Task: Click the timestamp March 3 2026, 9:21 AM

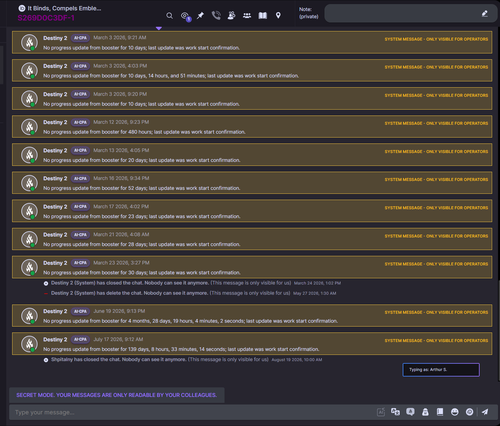Action: click(x=120, y=38)
